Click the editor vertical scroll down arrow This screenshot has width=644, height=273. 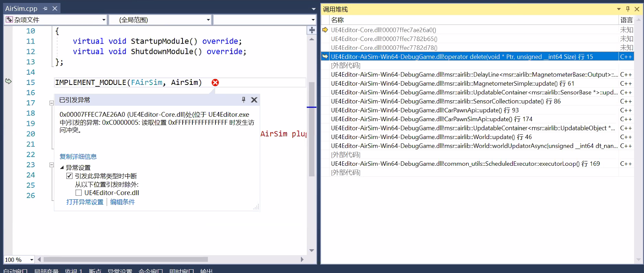(312, 250)
